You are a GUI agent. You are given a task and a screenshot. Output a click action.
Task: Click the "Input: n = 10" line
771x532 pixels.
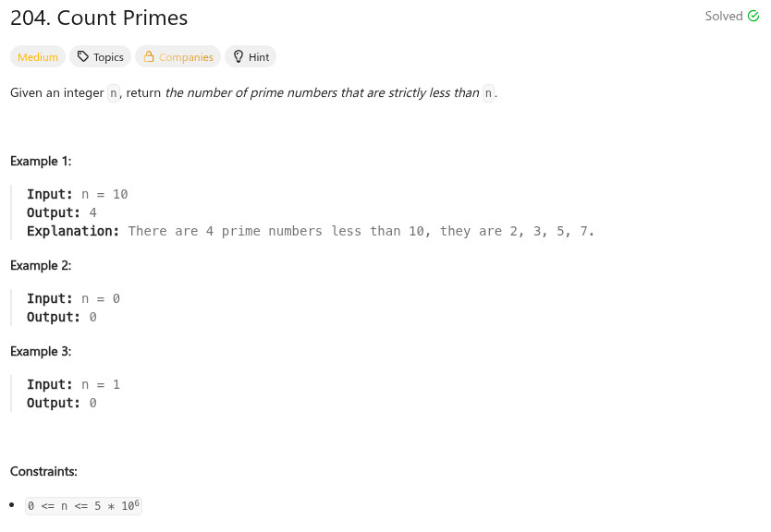(x=78, y=194)
